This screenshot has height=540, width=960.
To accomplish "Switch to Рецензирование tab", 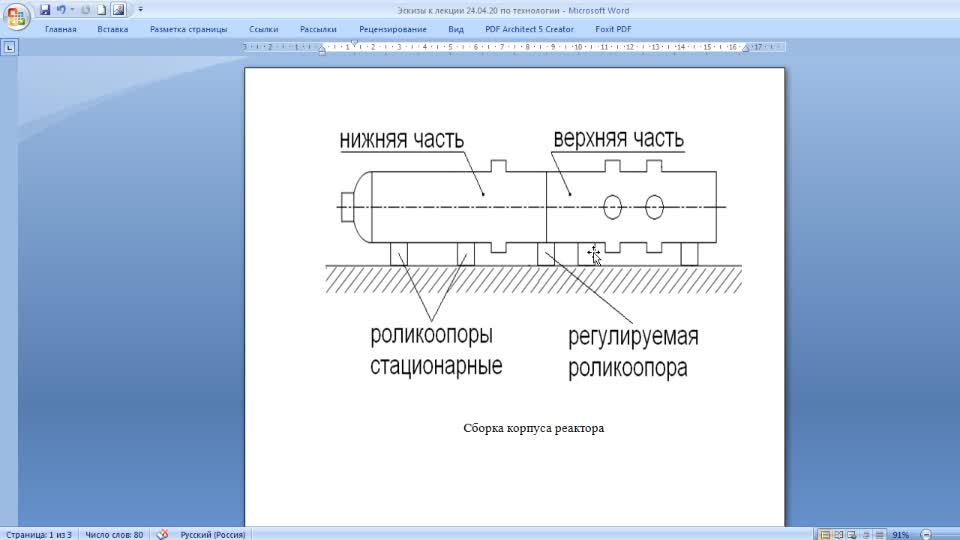I will point(393,29).
